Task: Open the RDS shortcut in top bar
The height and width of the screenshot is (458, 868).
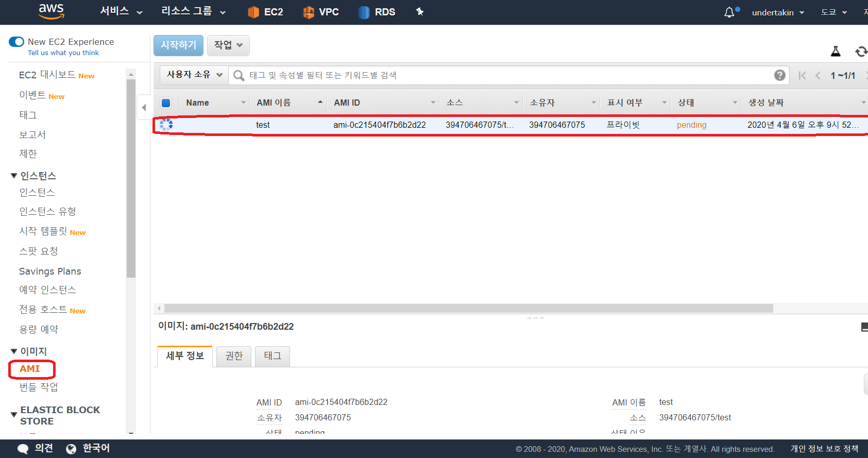Action: pos(377,12)
